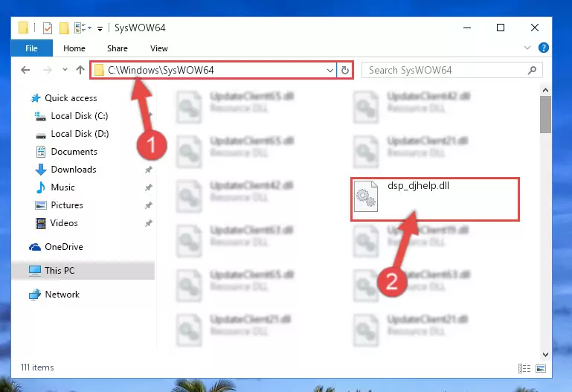This screenshot has height=392, width=572.
Task: Click the Downloads blue arrow icon
Action: (x=40, y=170)
